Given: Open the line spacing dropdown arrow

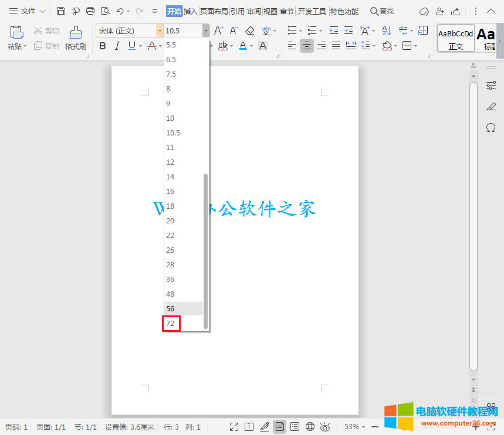Looking at the screenshot, I should (x=374, y=46).
